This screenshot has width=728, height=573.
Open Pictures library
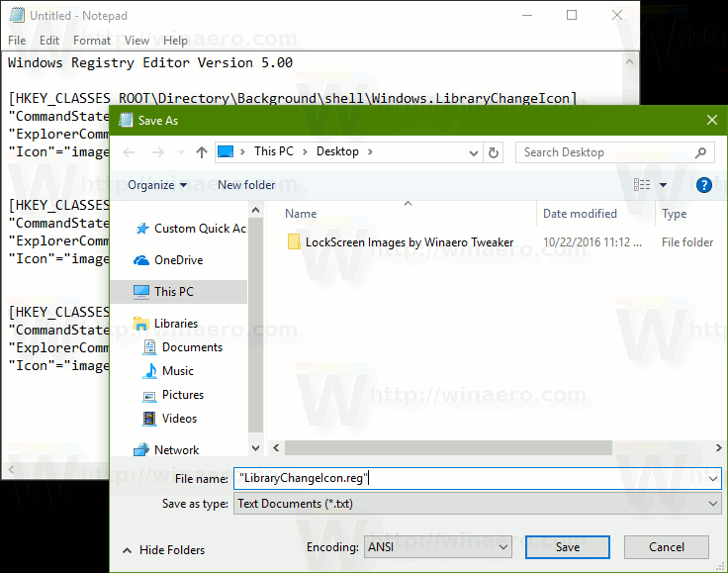tap(173, 395)
